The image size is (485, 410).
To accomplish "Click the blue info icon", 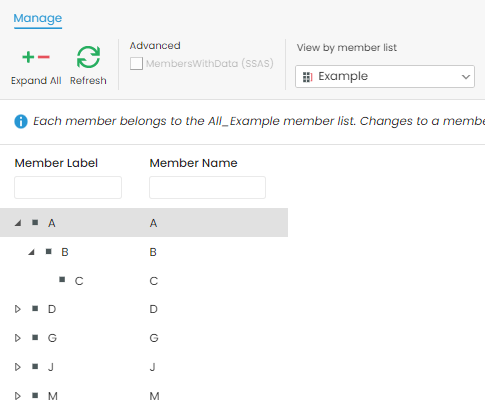I will 21,121.
